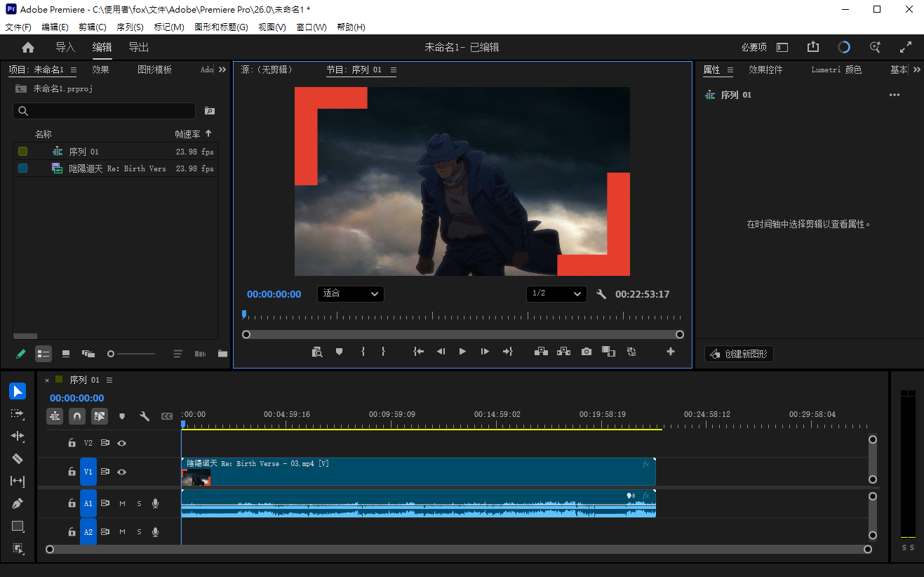Image resolution: width=924 pixels, height=577 pixels.
Task: Go to the 导出 workspace
Action: [138, 47]
